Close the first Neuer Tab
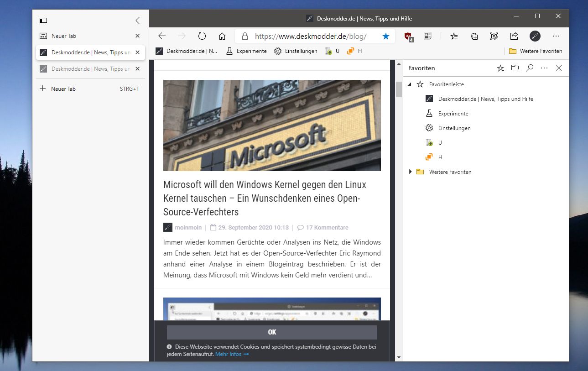The image size is (588, 371). (137, 36)
